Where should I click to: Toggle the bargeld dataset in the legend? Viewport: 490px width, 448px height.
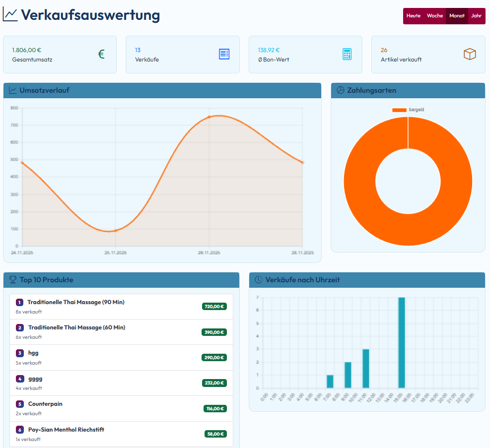408,110
